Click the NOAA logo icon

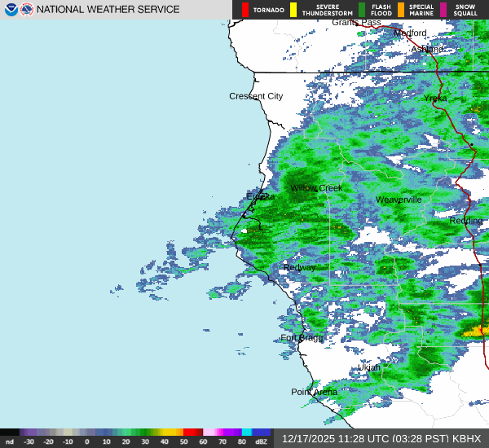click(x=11, y=10)
